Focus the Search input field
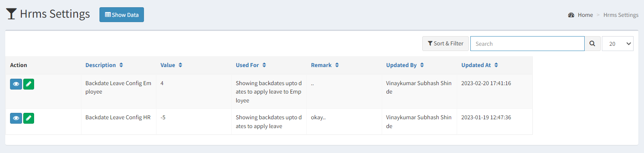 527,44
